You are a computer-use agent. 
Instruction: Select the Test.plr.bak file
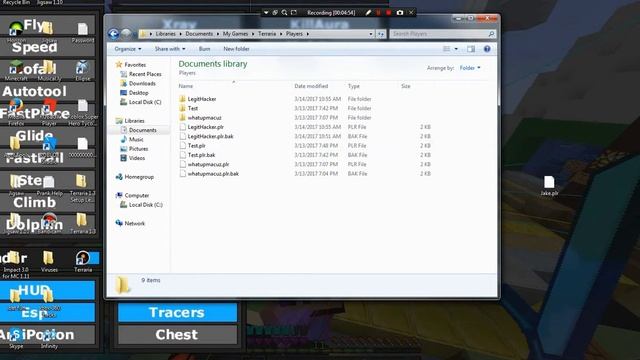point(197,155)
